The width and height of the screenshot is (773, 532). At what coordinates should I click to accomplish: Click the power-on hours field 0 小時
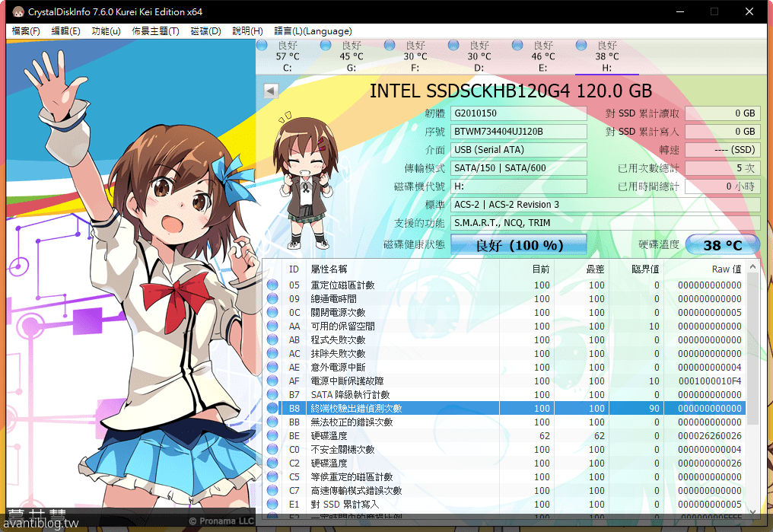click(722, 186)
